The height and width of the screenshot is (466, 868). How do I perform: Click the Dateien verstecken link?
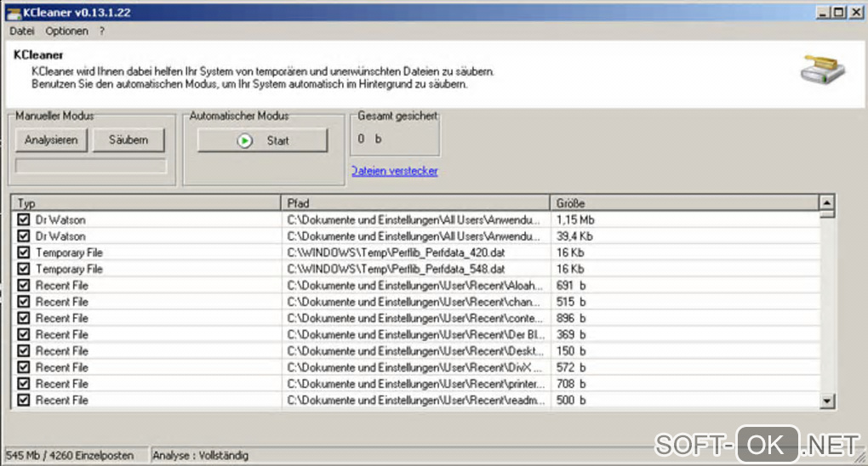(395, 171)
